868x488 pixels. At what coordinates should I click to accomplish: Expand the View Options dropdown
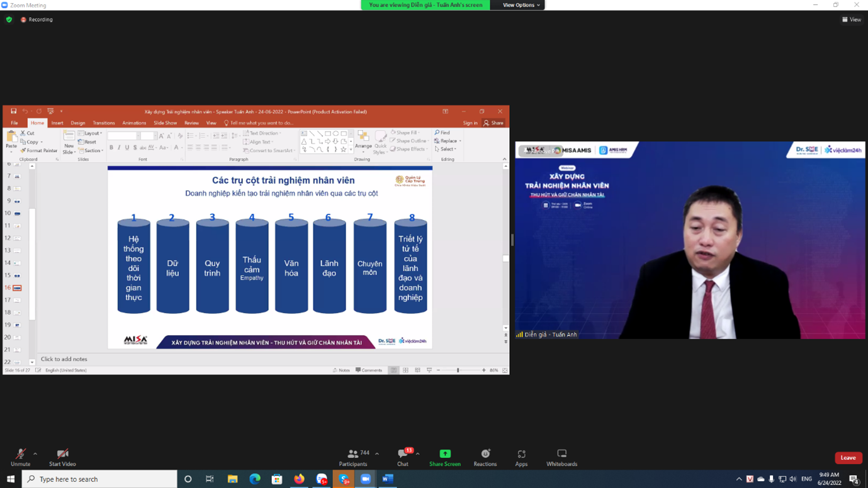click(x=521, y=5)
